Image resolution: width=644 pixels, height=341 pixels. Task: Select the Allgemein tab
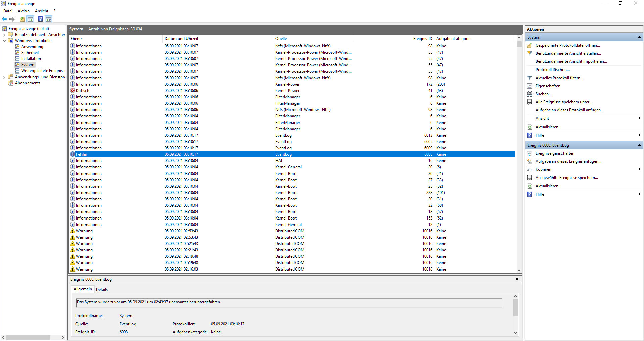click(83, 289)
